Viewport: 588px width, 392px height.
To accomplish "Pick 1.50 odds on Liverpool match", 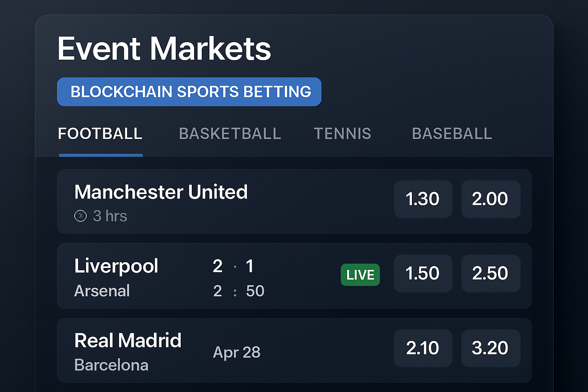I will pyautogui.click(x=423, y=273).
